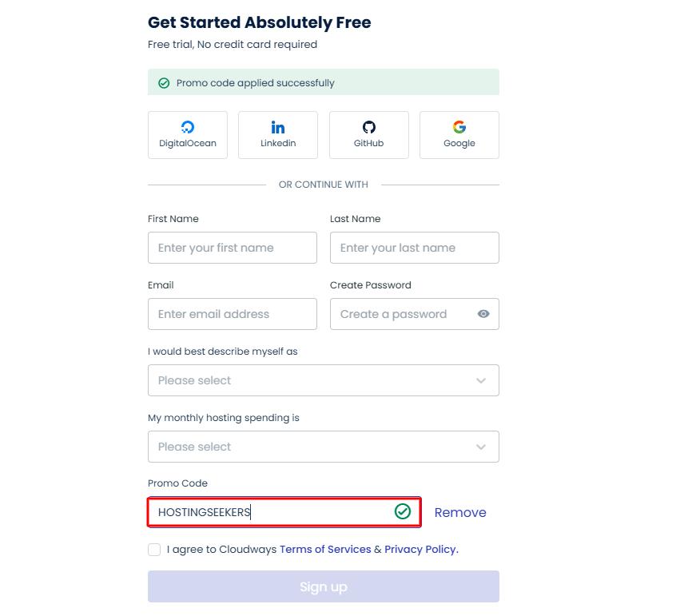
Task: Focus the First Name input field
Action: pyautogui.click(x=232, y=248)
